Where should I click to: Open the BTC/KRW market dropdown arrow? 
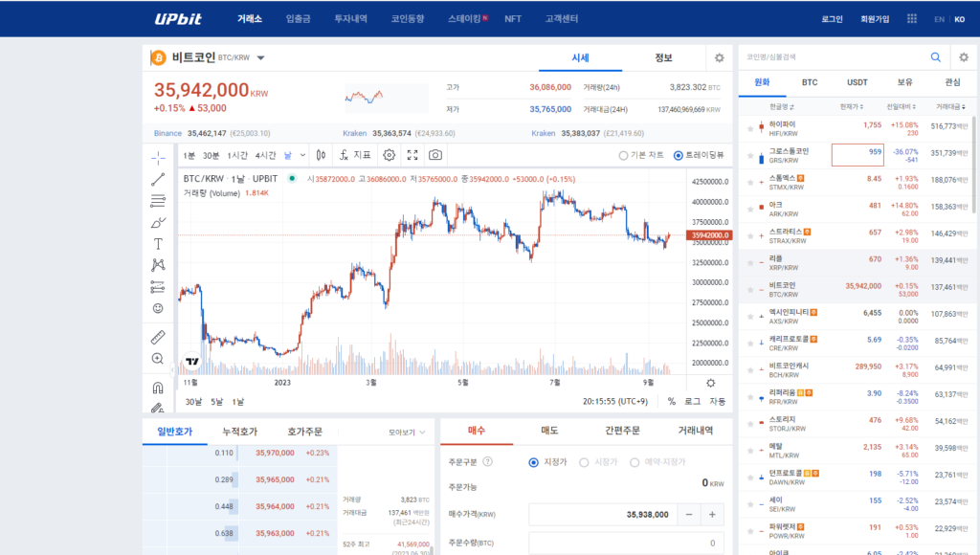[x=260, y=58]
